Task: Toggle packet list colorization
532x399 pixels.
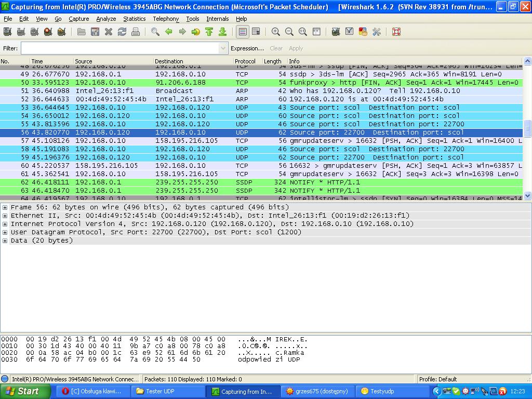Action: tap(243, 32)
